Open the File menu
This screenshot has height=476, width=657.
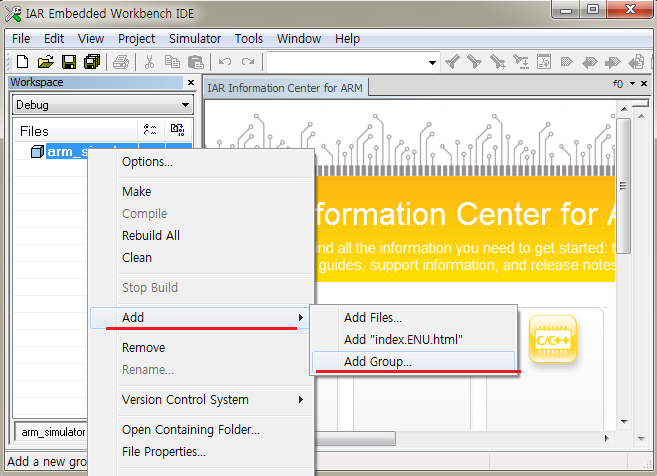pos(21,39)
